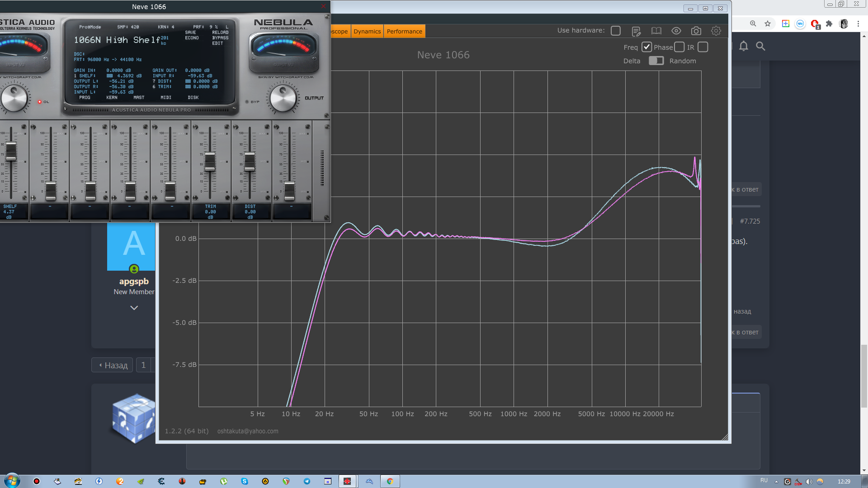Uncheck the Freq checkbox

click(647, 47)
